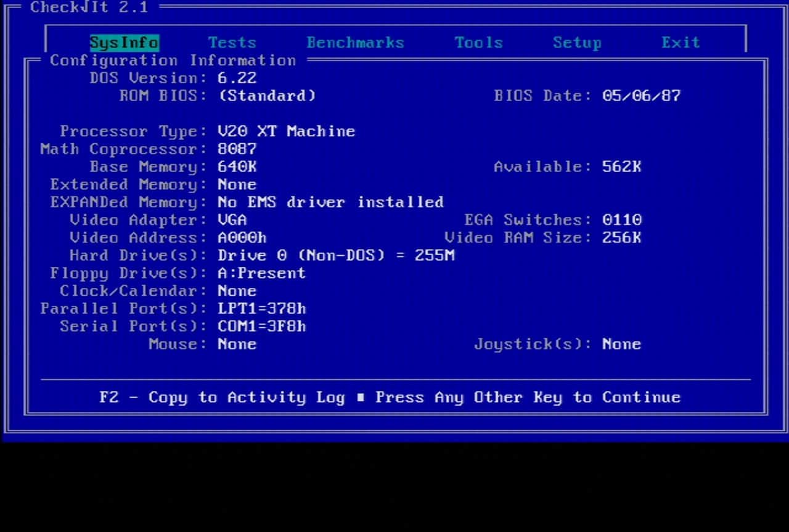Viewport: 789px width, 532px height.
Task: Click the parallel port value LPT1=378h
Action: click(x=261, y=309)
